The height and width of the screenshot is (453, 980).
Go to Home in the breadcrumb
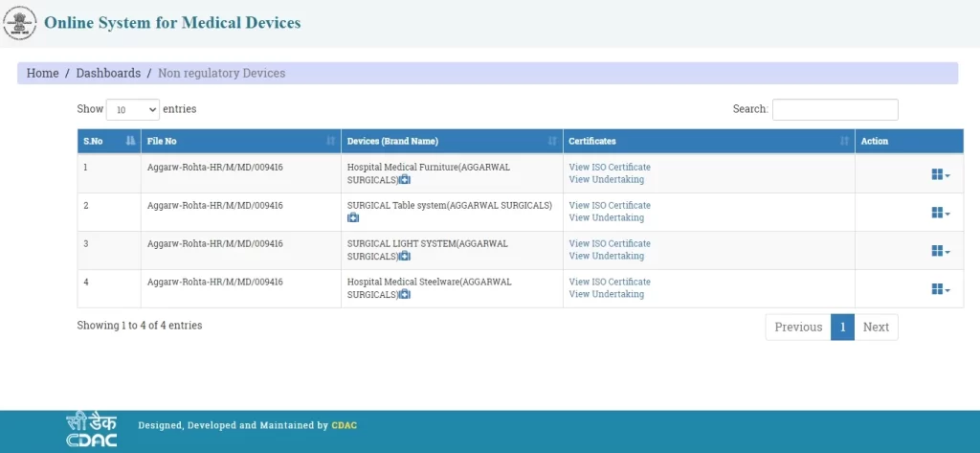tap(42, 74)
